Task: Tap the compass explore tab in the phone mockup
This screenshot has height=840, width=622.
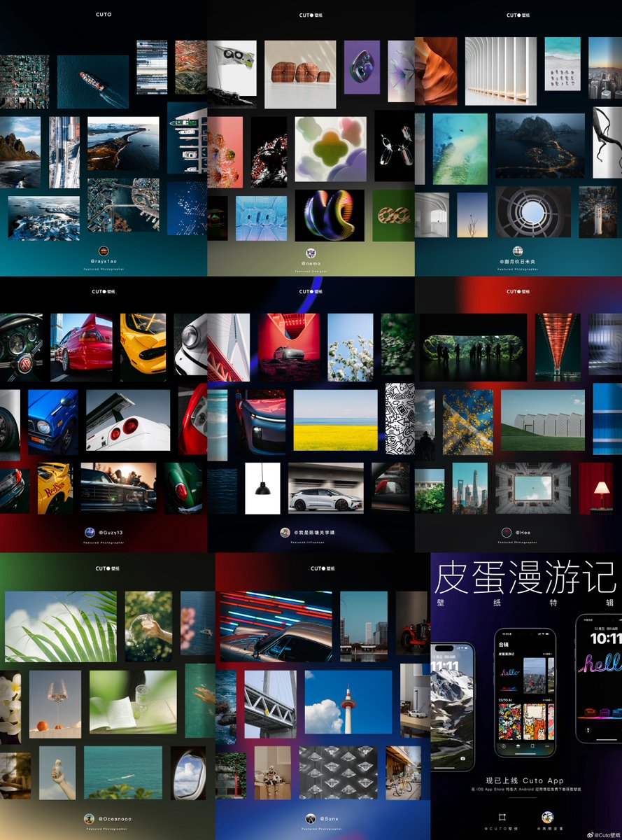Action: [x=504, y=746]
